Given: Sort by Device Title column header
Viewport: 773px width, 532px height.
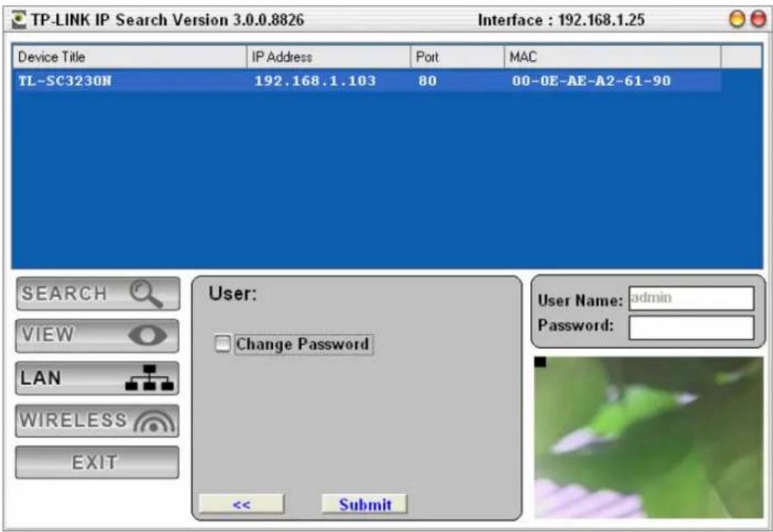Looking at the screenshot, I should click(130, 57).
